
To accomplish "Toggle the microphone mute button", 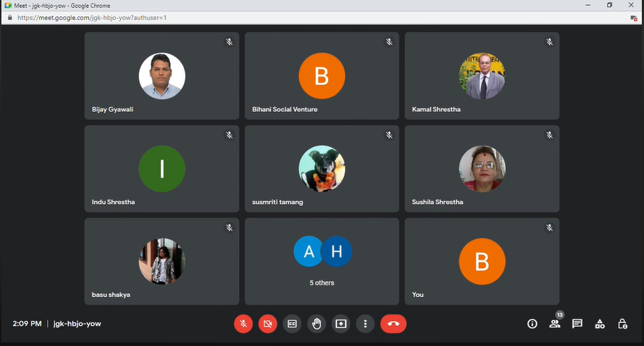I will click(243, 324).
